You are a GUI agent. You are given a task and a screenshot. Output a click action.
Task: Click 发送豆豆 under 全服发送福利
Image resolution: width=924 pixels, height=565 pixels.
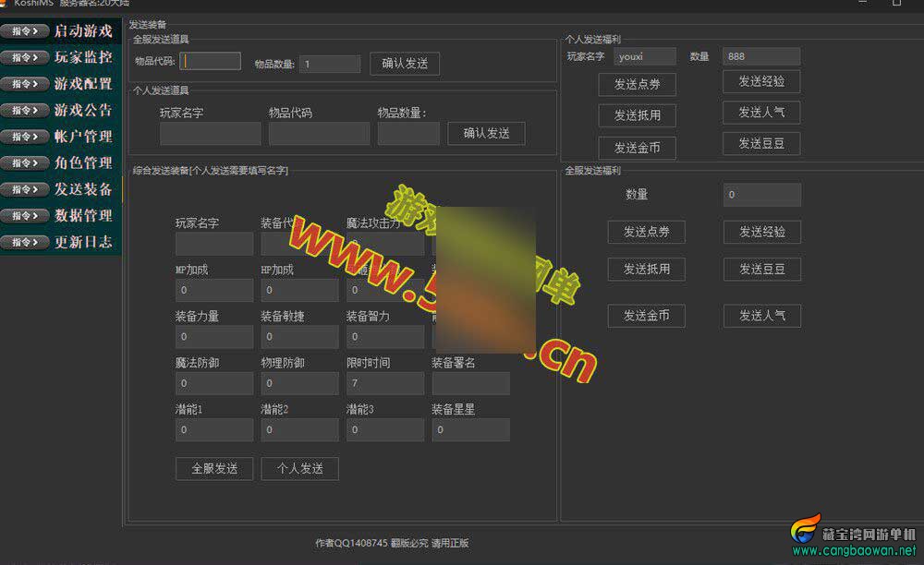[761, 270]
